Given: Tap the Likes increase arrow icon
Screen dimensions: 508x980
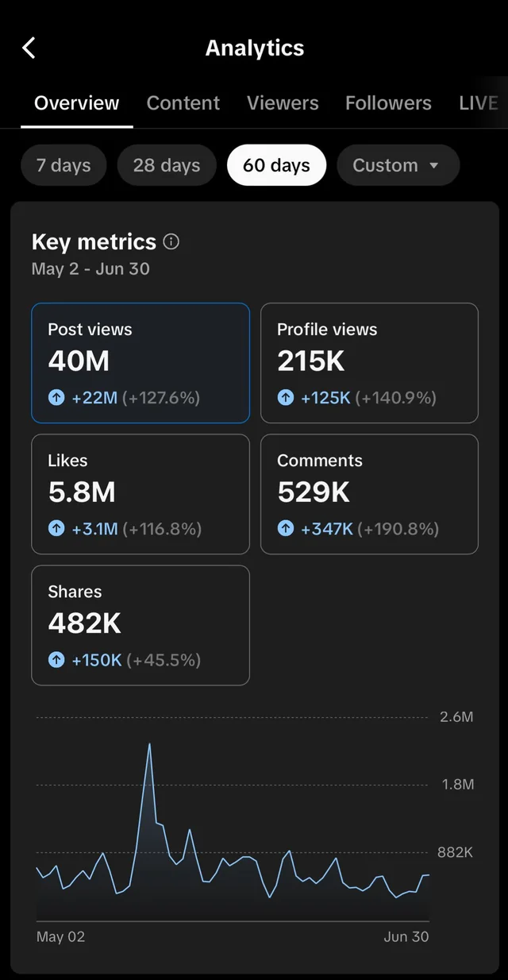Looking at the screenshot, I should point(56,529).
